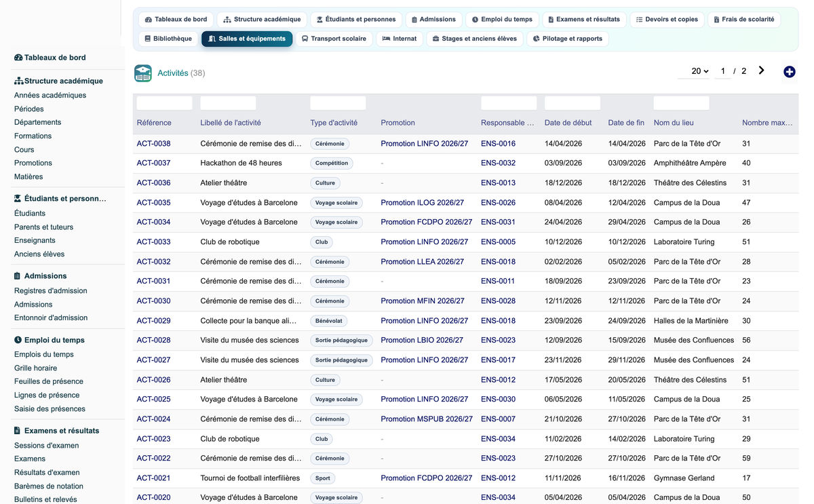The height and width of the screenshot is (504, 814).
Task: Click the Libellé de l'activité filter input
Action: click(x=228, y=103)
